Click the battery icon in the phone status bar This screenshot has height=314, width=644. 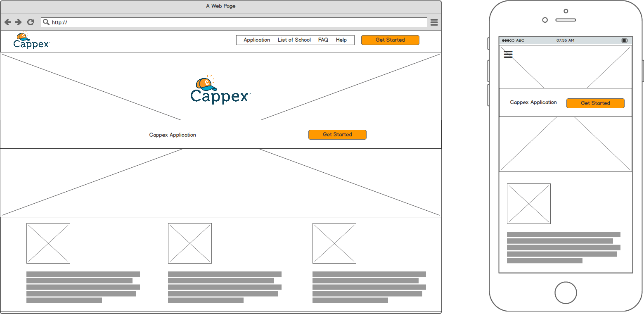coord(625,40)
